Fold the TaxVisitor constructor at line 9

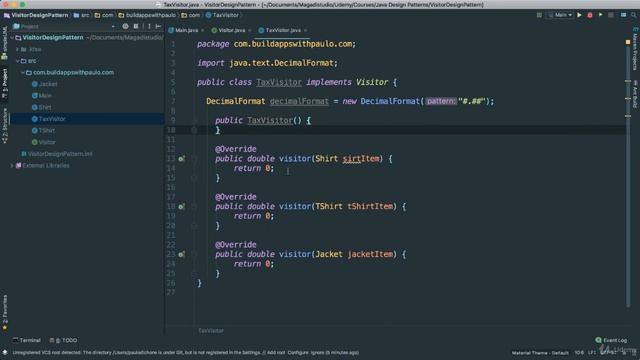pyautogui.click(x=194, y=120)
